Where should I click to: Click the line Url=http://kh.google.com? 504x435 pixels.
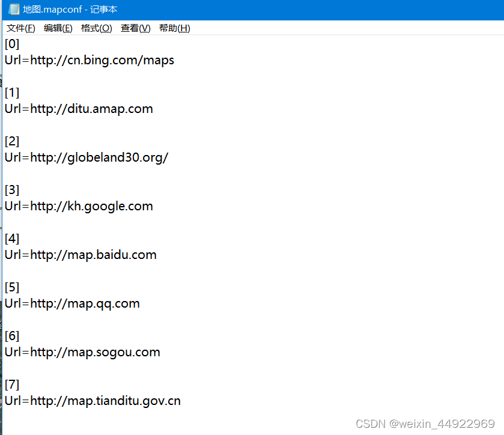[79, 206]
